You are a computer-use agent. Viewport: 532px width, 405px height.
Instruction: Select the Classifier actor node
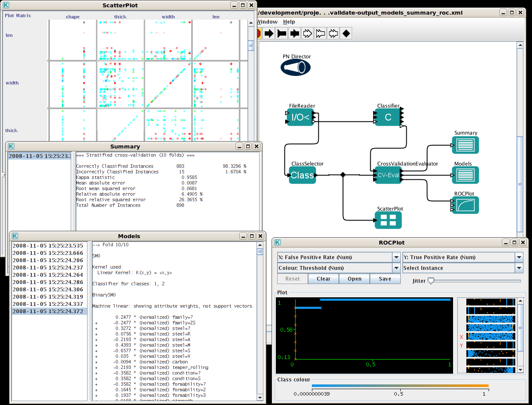pyautogui.click(x=388, y=118)
